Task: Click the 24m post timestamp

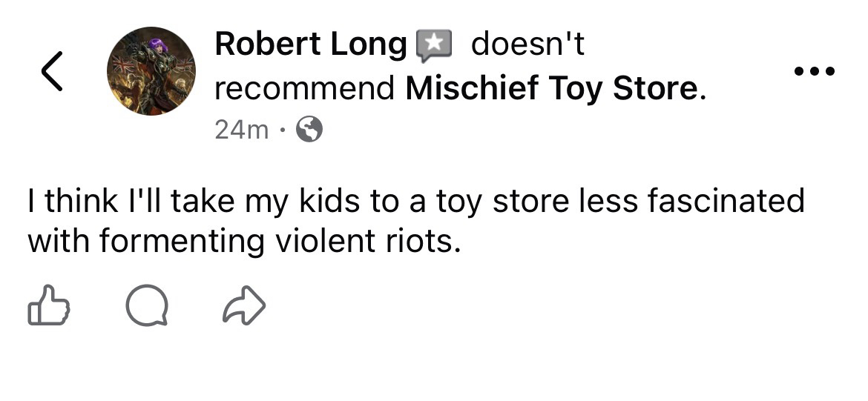Action: 241,130
